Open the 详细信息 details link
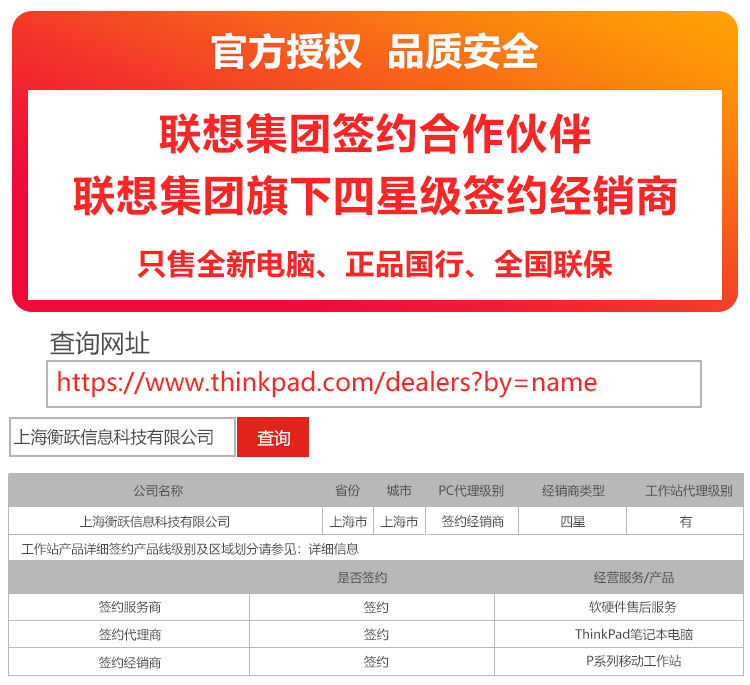This screenshot has height=685, width=750. point(333,549)
